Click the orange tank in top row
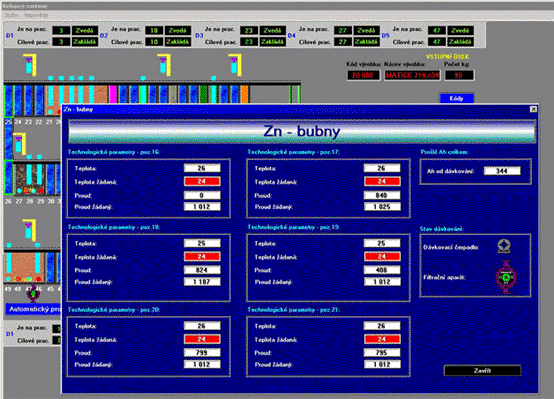This screenshot has height=399, width=554. [244, 94]
